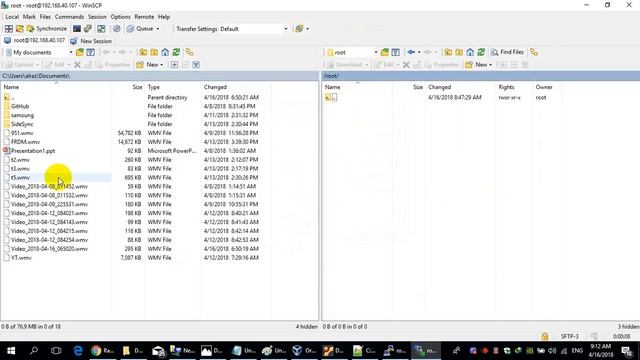Open the New Session tab
Image resolution: width=640 pixels, height=360 pixels.
[x=91, y=41]
